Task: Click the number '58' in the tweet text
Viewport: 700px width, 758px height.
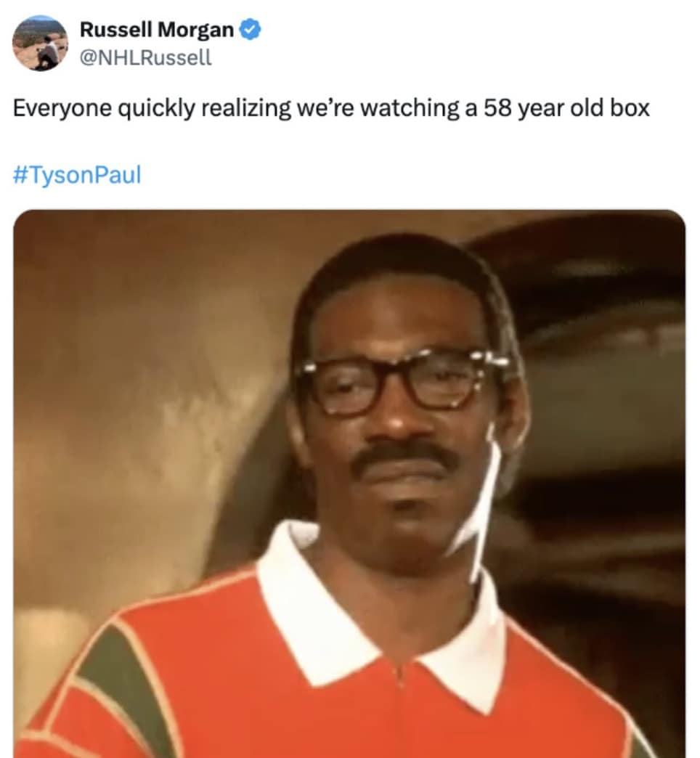Action: click(497, 107)
